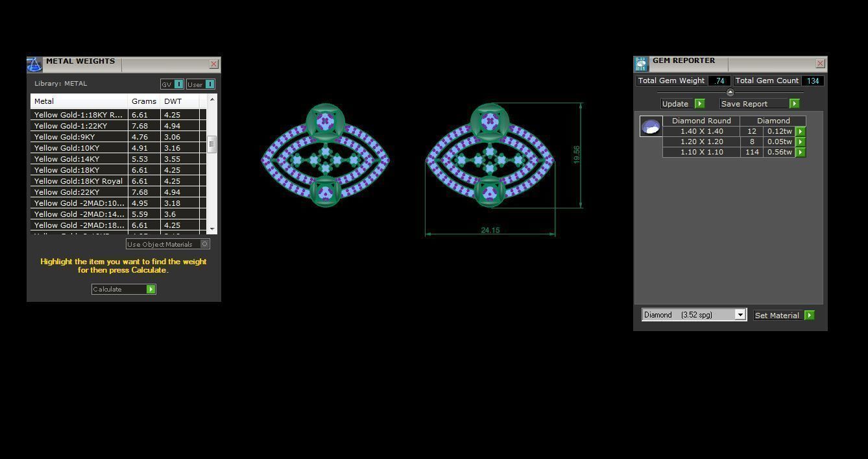
Task: Toggle the User library switch
Action: (200, 84)
